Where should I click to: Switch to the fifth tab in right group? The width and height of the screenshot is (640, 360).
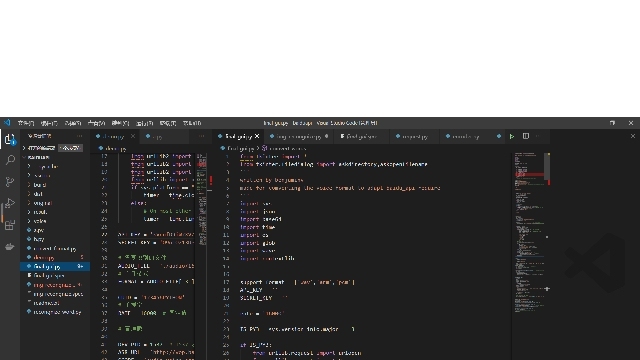point(465,136)
